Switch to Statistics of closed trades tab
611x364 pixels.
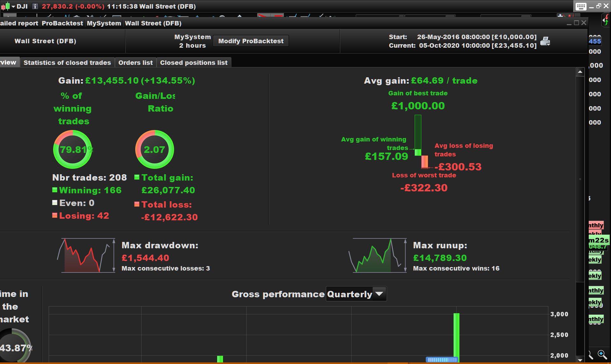[x=67, y=63]
